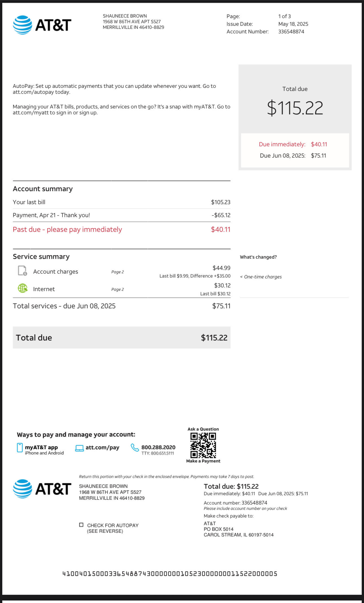
Task: Select the Past due pay immediately line
Action: (67, 230)
